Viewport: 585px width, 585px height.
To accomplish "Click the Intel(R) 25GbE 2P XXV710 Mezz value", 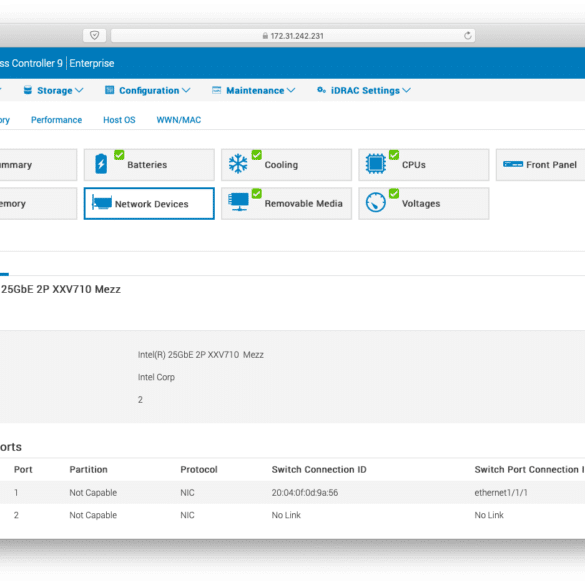I will [x=201, y=354].
